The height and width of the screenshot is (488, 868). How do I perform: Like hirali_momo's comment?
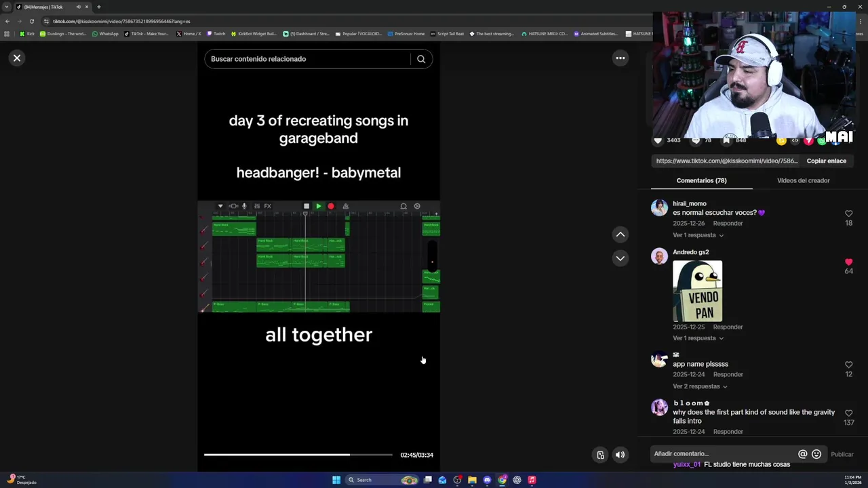point(848,214)
